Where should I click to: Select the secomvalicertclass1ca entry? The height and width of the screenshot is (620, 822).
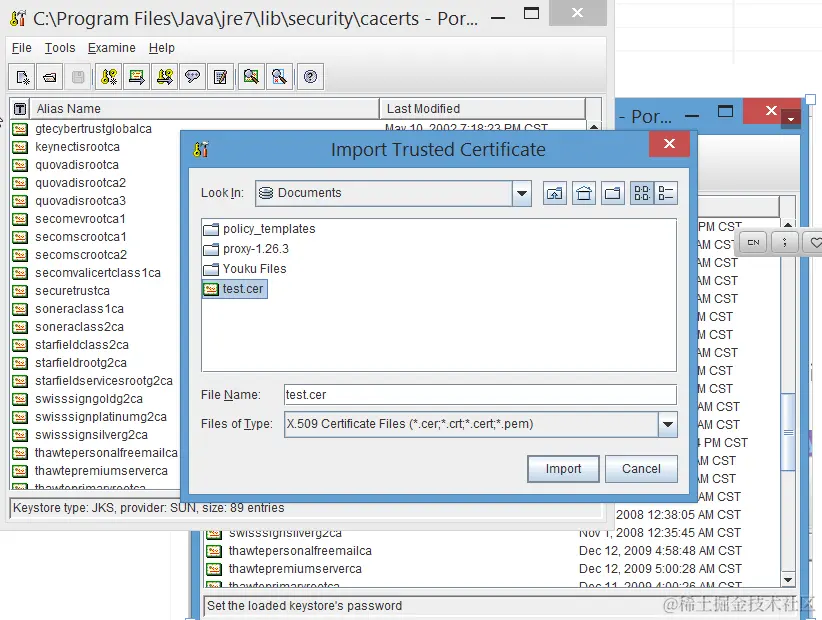click(98, 273)
